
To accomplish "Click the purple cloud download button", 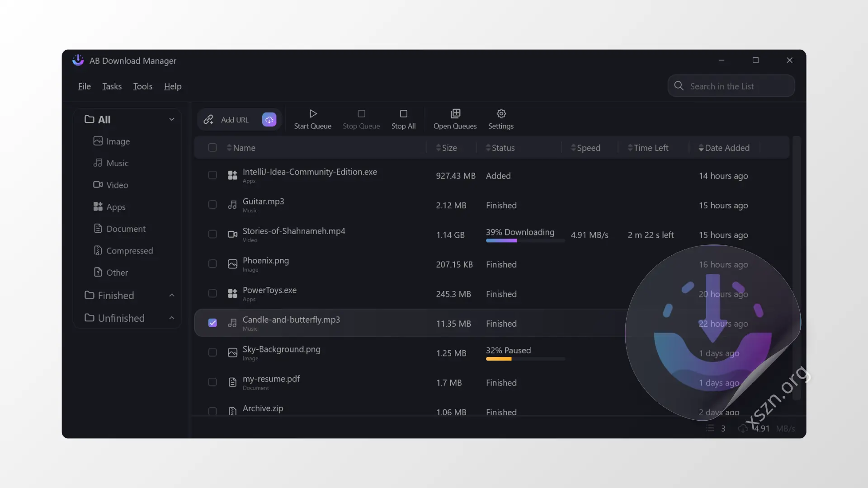I will [x=269, y=120].
